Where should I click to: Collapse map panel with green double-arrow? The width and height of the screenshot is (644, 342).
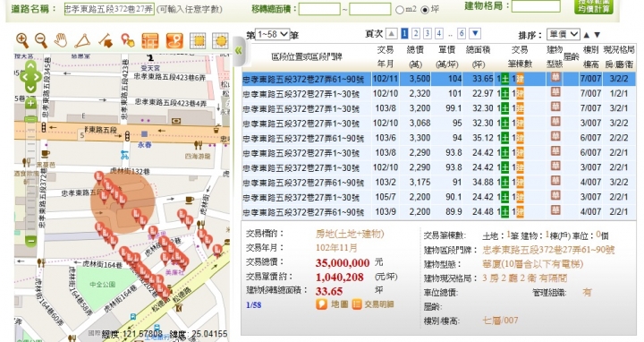[x=239, y=50]
